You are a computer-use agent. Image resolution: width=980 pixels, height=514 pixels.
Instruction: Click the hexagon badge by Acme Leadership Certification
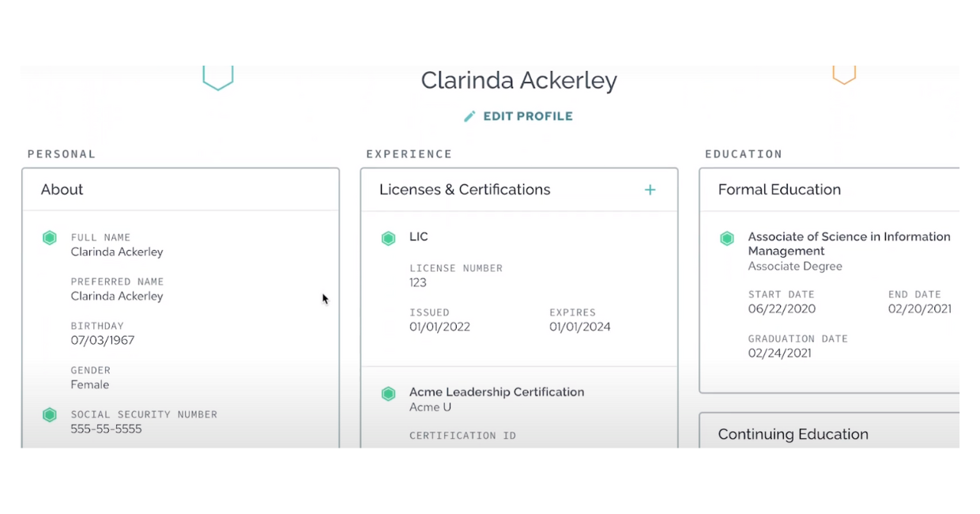click(388, 392)
